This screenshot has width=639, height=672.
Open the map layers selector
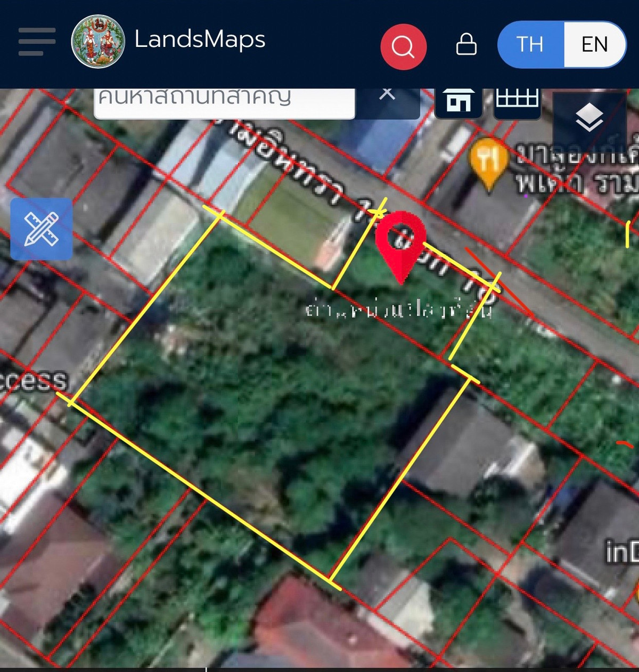point(589,118)
